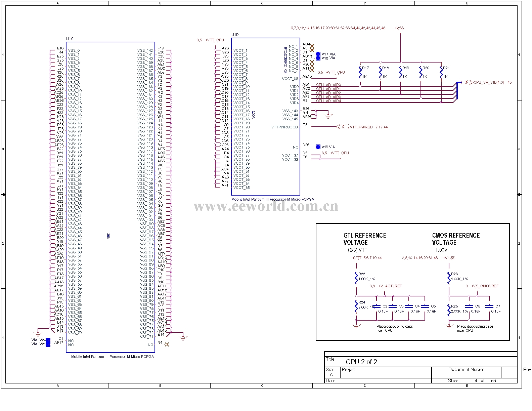This screenshot has height=411, width=532.
Task: Select resistor R24 2.00K symbol
Action: tap(356, 306)
